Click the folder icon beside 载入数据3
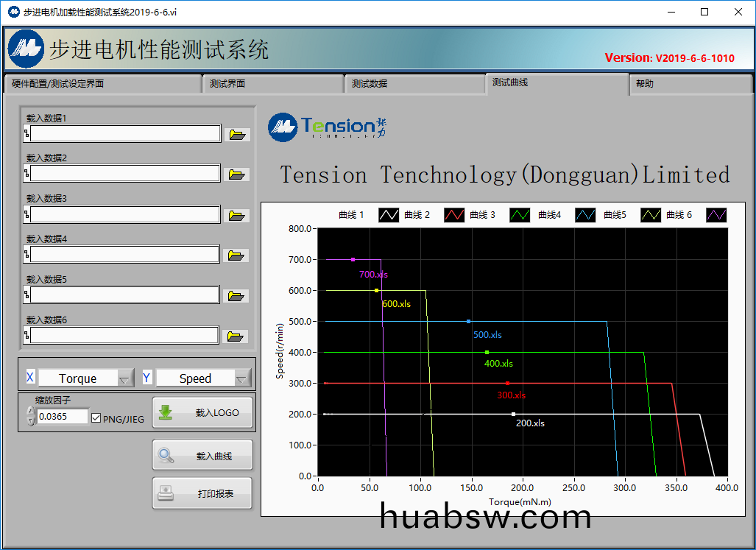Viewport: 756px width, 550px height. [x=236, y=215]
